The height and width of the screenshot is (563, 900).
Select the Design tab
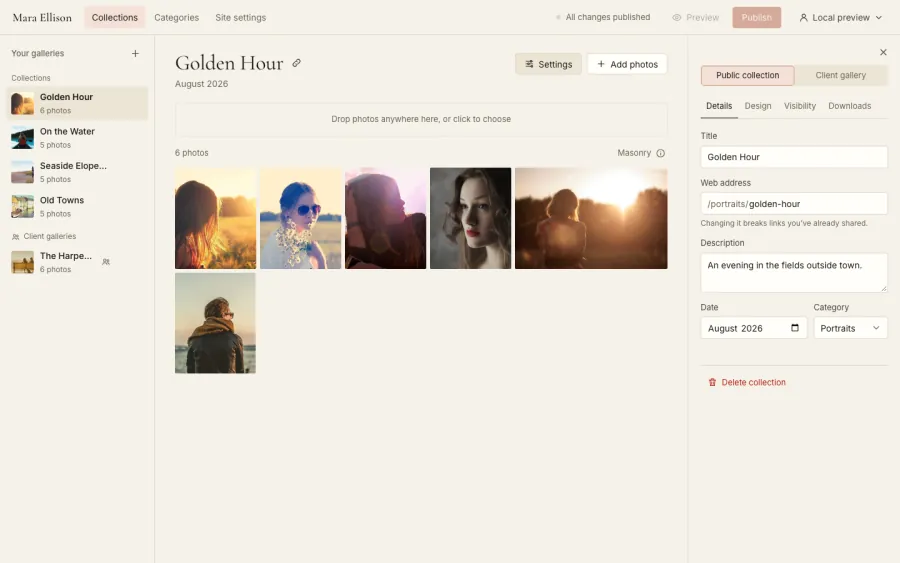coord(758,106)
